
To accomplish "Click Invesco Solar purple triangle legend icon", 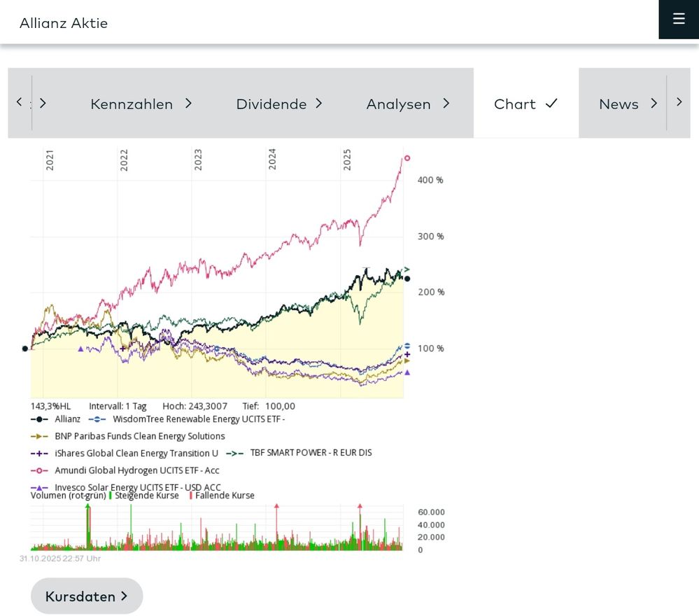I will pyautogui.click(x=39, y=488).
